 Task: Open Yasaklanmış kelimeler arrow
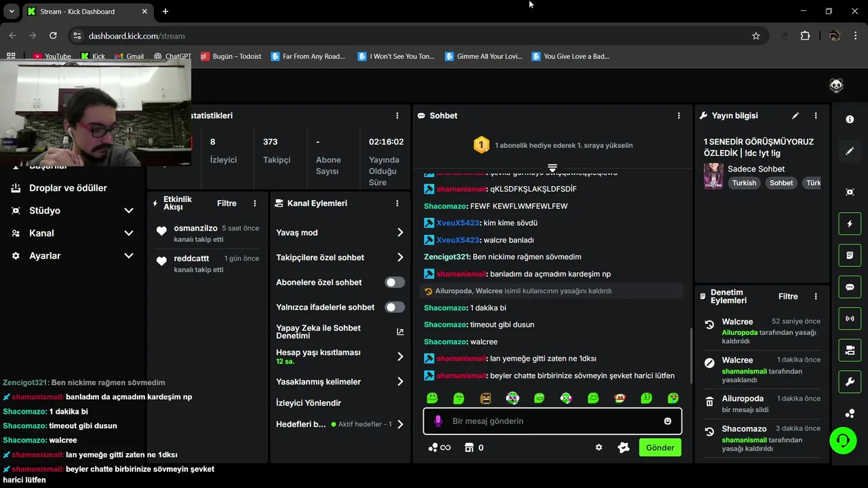(400, 382)
